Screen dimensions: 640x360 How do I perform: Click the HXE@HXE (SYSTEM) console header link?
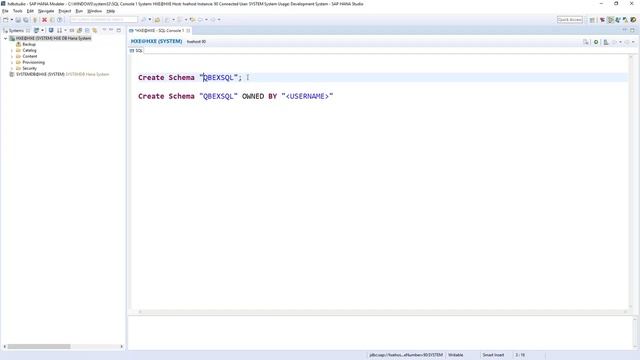[x=156, y=41]
